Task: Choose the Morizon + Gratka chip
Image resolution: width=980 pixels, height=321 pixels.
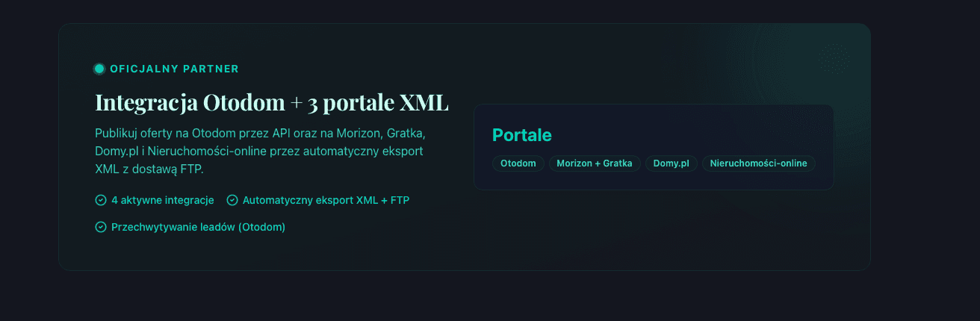Action: (595, 163)
